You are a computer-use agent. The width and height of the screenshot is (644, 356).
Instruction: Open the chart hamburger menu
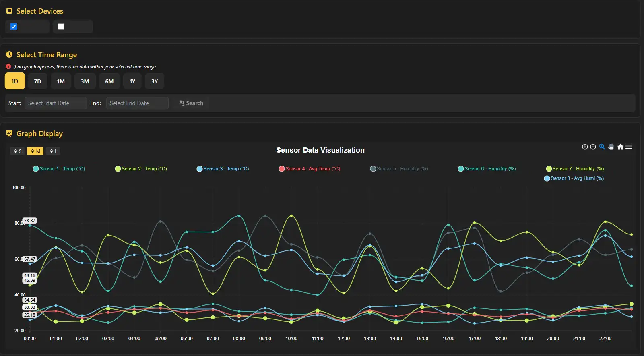pos(629,147)
